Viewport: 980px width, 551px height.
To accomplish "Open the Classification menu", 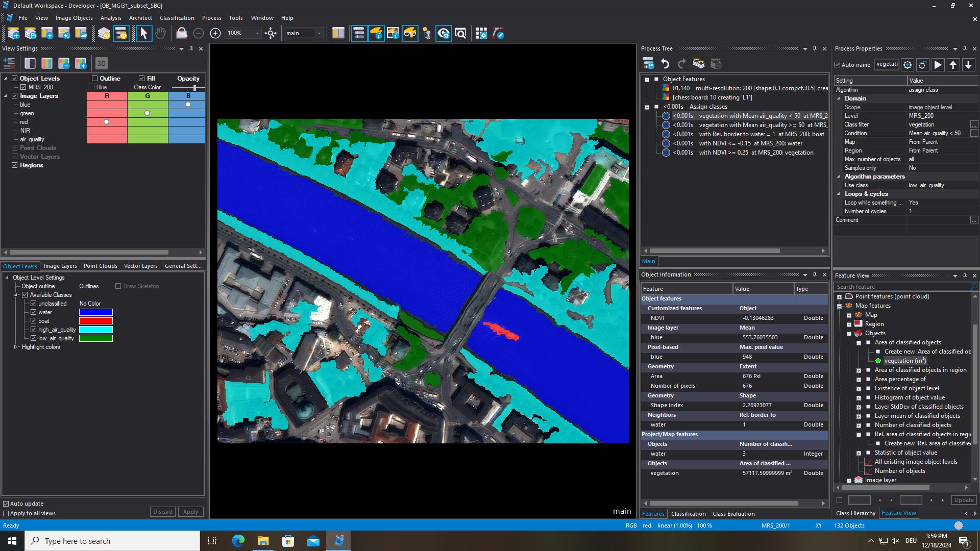I will tap(177, 18).
